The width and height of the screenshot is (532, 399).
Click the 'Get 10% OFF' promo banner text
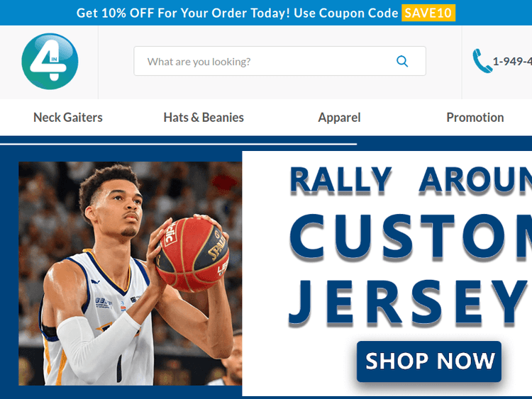click(x=237, y=13)
